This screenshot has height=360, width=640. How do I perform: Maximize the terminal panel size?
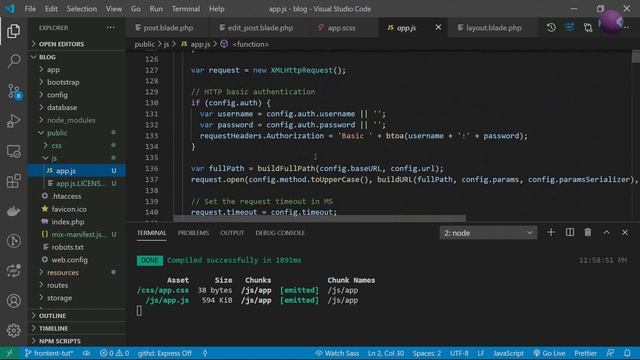pyautogui.click(x=607, y=233)
